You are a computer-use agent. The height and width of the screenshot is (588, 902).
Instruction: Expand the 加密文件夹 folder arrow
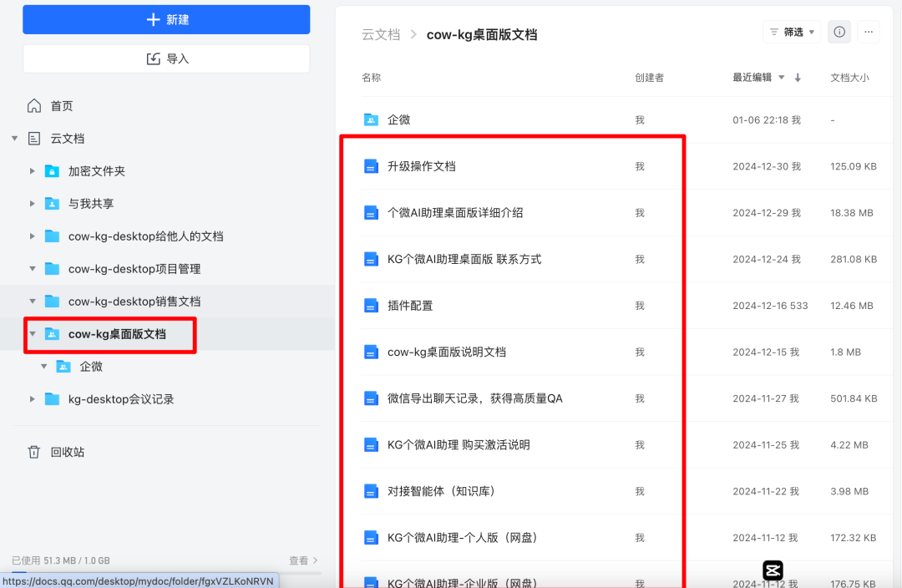tap(33, 171)
